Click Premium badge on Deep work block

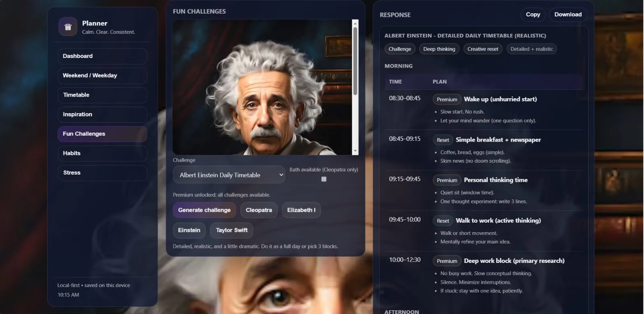(x=447, y=261)
